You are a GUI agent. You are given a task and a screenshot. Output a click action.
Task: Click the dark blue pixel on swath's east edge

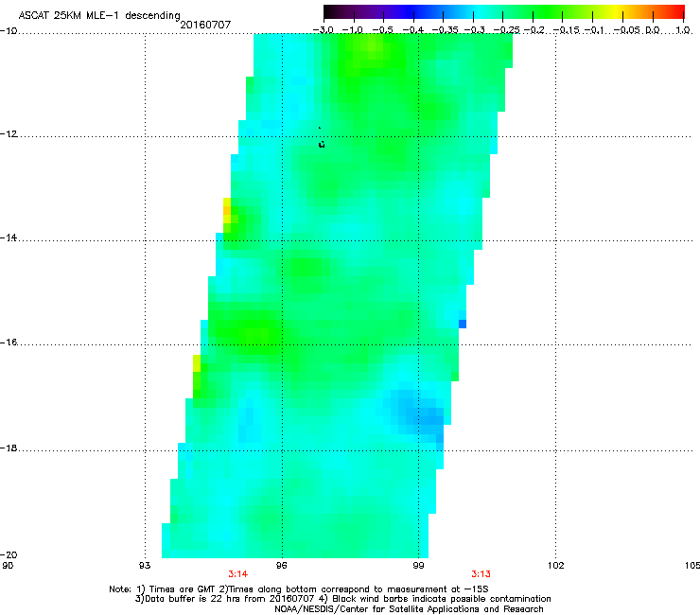click(x=463, y=324)
